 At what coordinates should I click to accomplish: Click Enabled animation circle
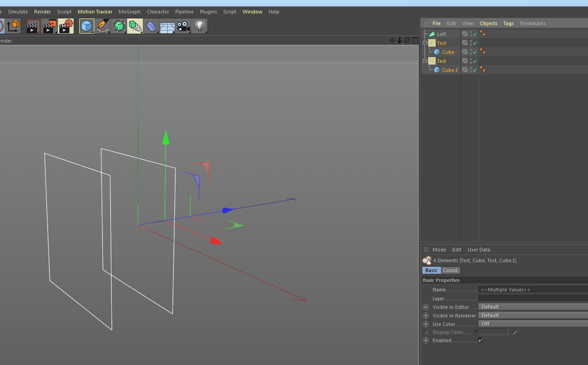[x=426, y=340]
